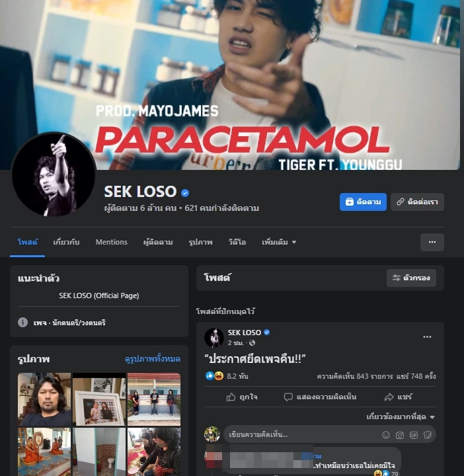
Task: Click the three-dot page options button
Action: [432, 243]
